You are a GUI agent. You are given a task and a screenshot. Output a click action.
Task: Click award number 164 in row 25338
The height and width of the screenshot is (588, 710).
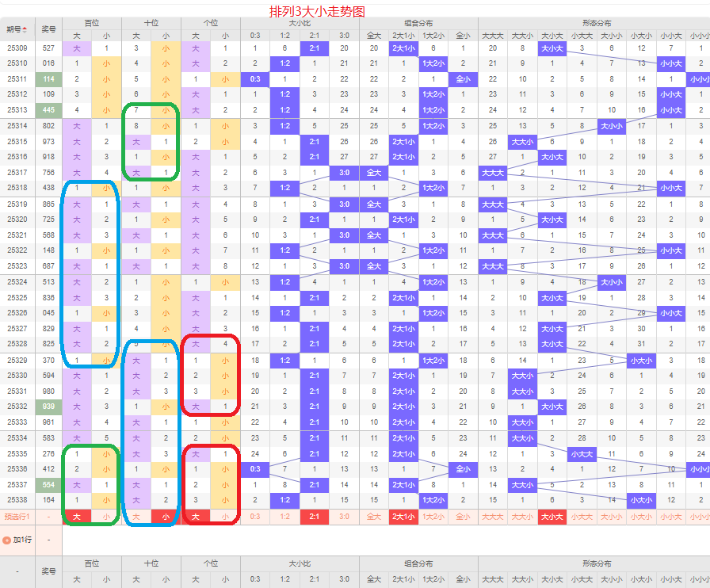click(x=48, y=500)
